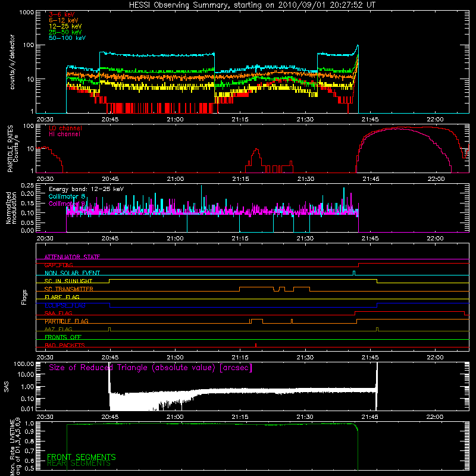
Task: Click the 0.9 tick on livetime axis
Action: click(x=29, y=431)
